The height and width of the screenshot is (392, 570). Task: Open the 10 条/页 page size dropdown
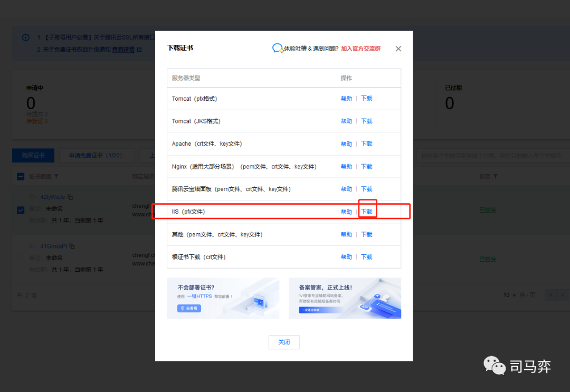(509, 295)
